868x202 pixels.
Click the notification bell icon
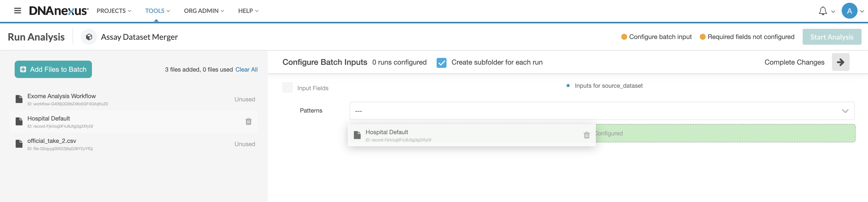click(x=823, y=11)
